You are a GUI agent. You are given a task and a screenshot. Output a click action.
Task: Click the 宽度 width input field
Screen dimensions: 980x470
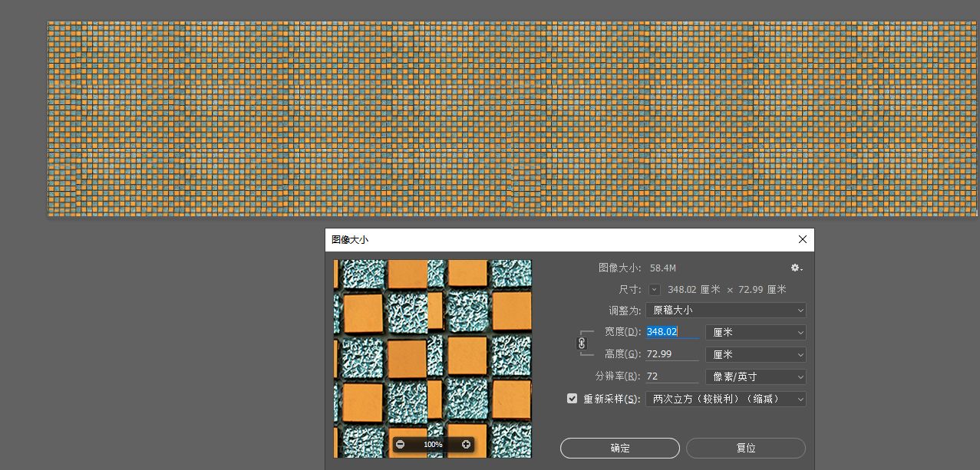point(672,332)
